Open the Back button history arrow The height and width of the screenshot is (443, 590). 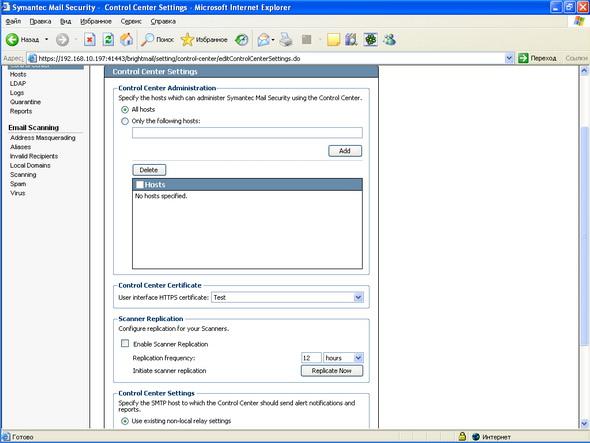point(47,39)
